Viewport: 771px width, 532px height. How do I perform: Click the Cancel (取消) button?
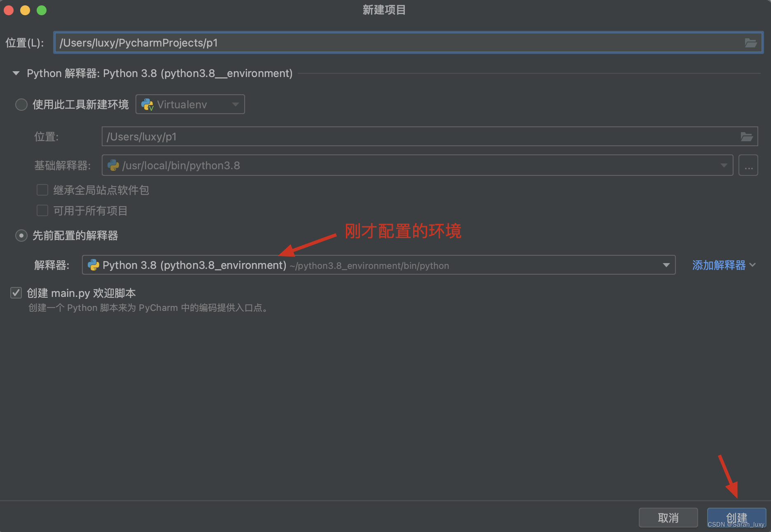point(668,518)
